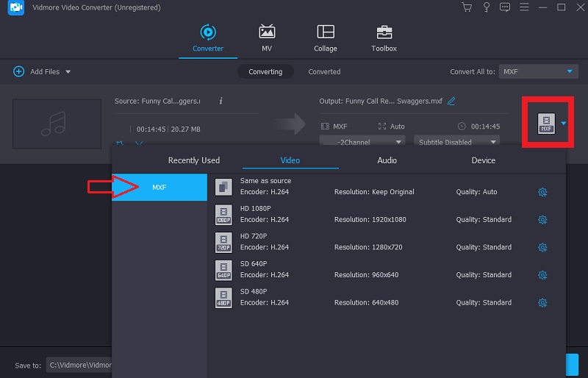Screen dimensions: 588x378
Task: Open the Recently Used tab
Action: (x=194, y=160)
